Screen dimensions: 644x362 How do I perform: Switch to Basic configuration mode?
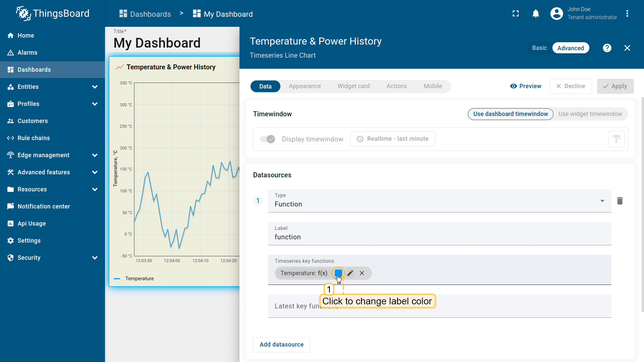click(x=539, y=48)
